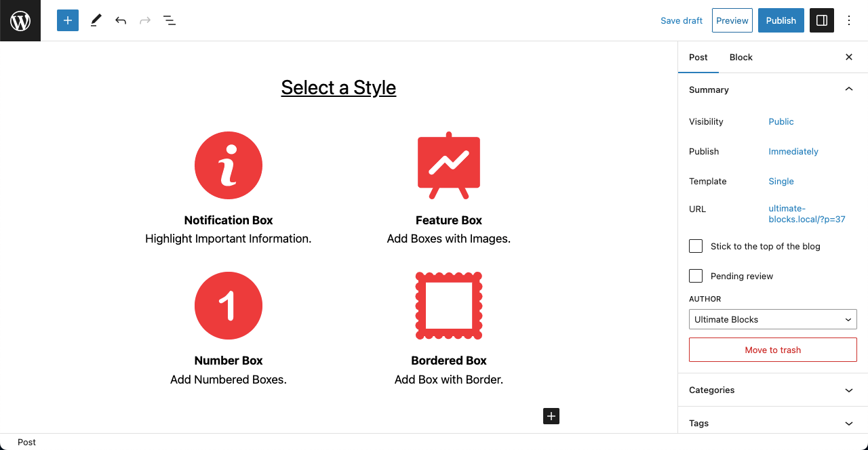Select the Tools pencil icon
The width and height of the screenshot is (868, 450).
(x=96, y=20)
